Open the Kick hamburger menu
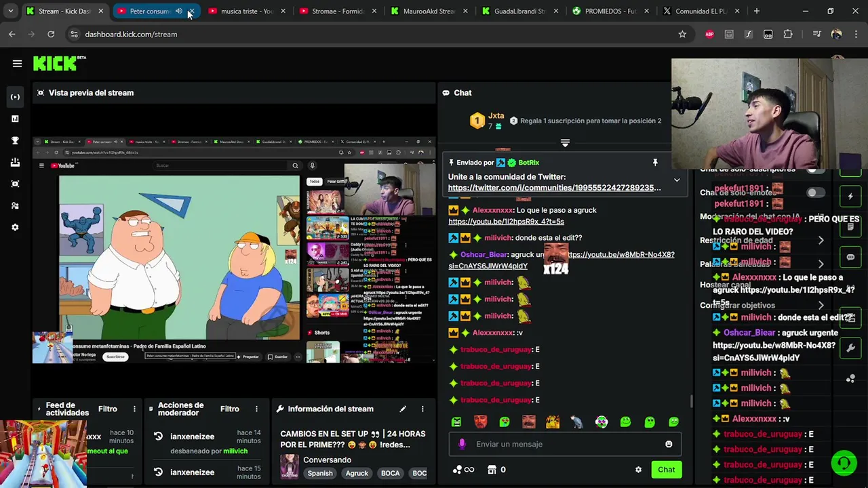This screenshot has height=488, width=868. (17, 64)
